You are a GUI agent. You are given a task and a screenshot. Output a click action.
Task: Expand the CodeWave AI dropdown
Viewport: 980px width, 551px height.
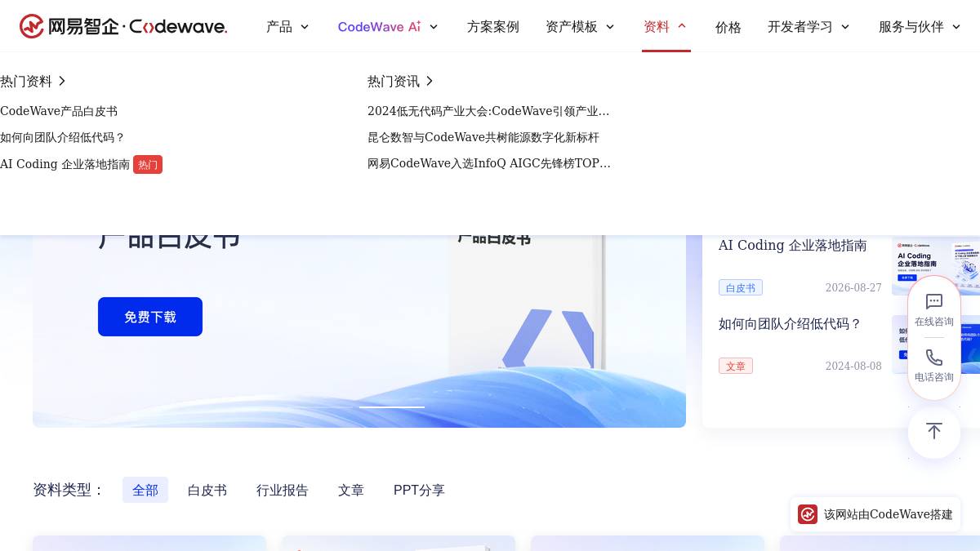(388, 27)
